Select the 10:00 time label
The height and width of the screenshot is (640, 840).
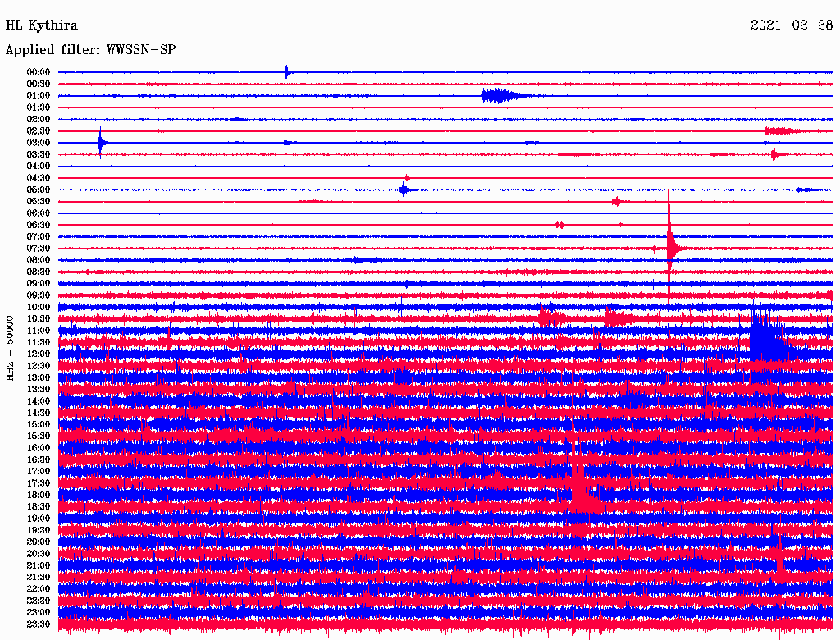39,307
